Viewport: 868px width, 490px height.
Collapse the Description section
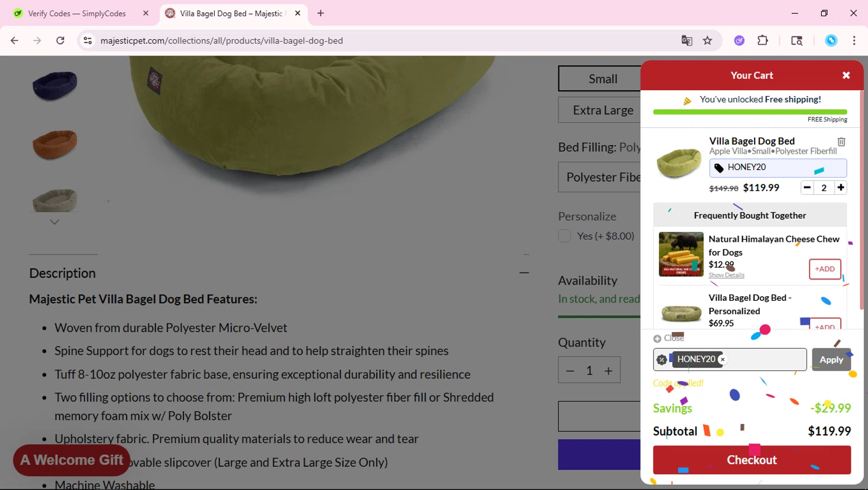(x=524, y=272)
